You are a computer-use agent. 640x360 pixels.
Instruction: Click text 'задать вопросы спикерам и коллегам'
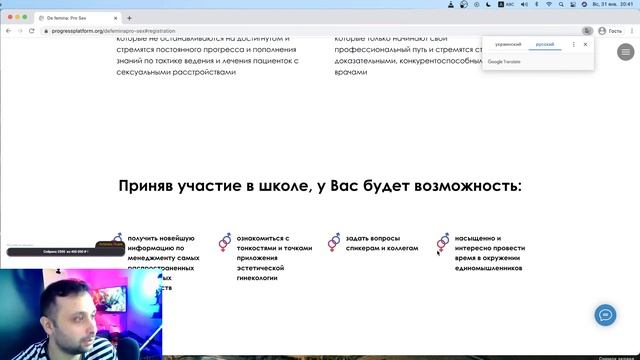[x=382, y=243]
